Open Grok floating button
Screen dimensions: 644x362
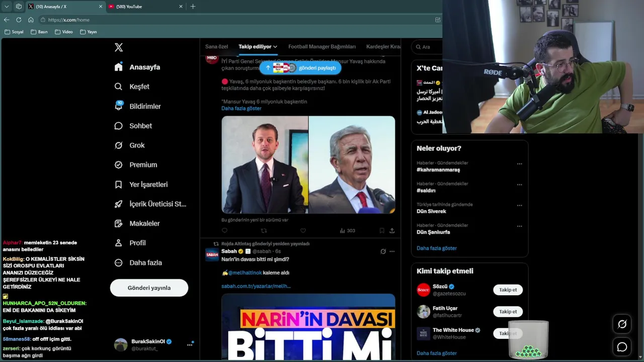point(622,324)
